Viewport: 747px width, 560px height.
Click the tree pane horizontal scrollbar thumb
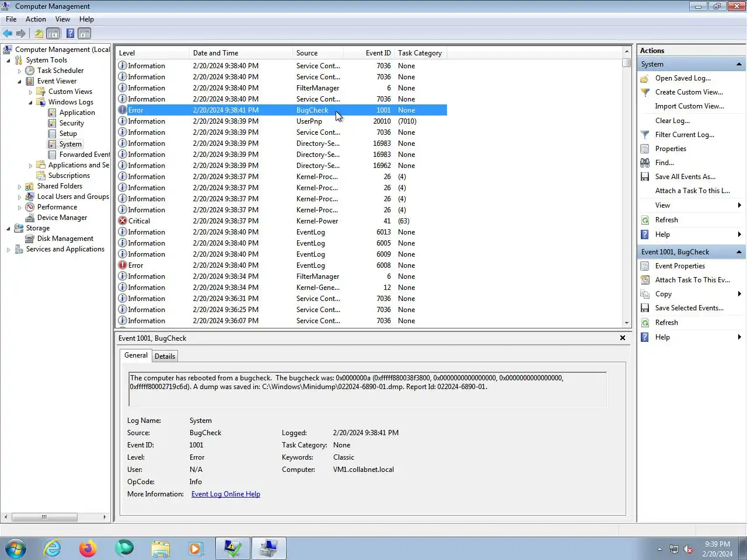point(44,517)
